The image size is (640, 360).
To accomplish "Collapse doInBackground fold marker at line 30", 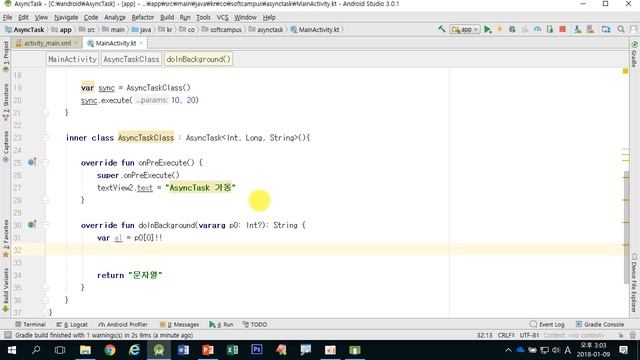I will point(45,225).
